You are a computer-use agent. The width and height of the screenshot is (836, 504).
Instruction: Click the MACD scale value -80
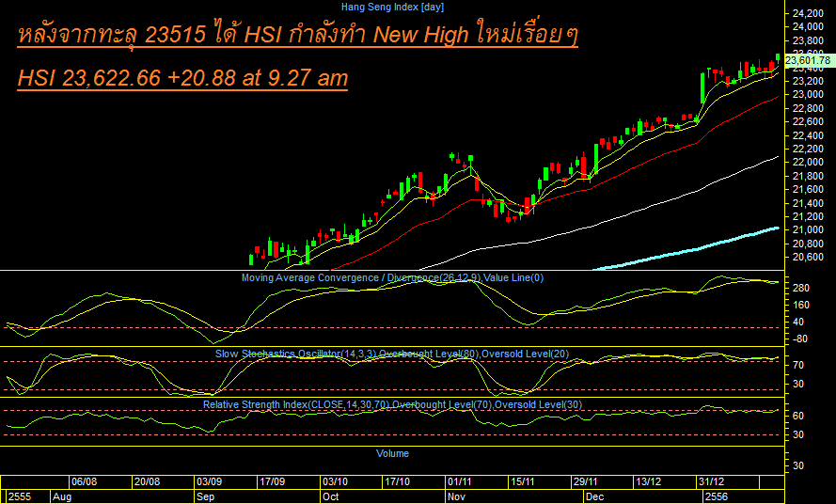pos(801,339)
